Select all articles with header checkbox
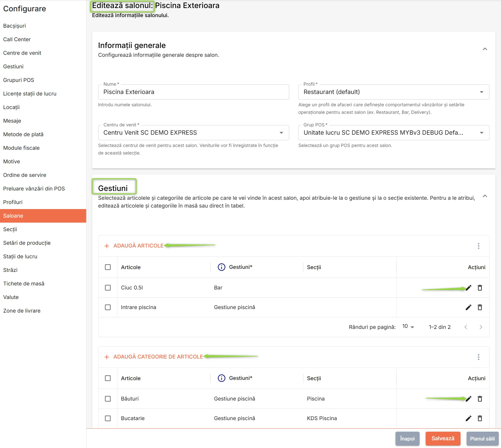This screenshot has height=448, width=501. pos(108,267)
